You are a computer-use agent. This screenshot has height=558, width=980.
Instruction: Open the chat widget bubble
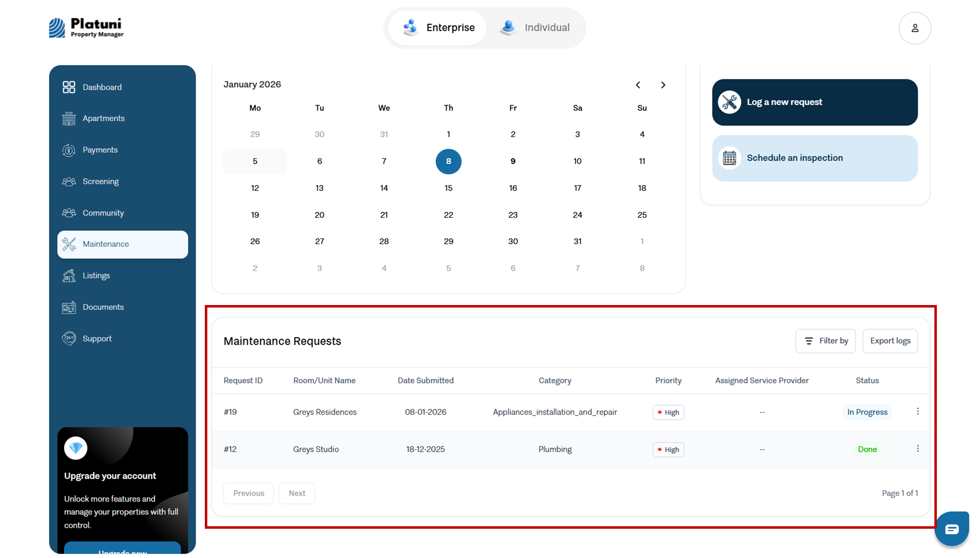(x=952, y=529)
